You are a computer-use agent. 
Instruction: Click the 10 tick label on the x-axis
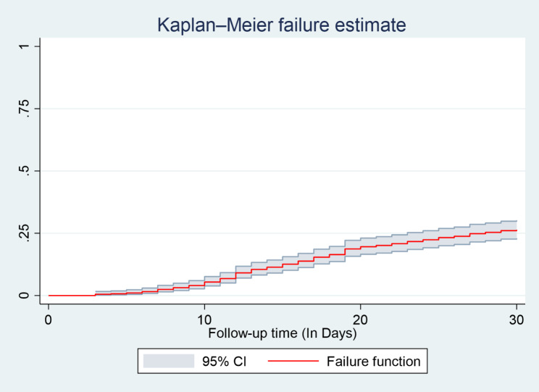(x=204, y=321)
